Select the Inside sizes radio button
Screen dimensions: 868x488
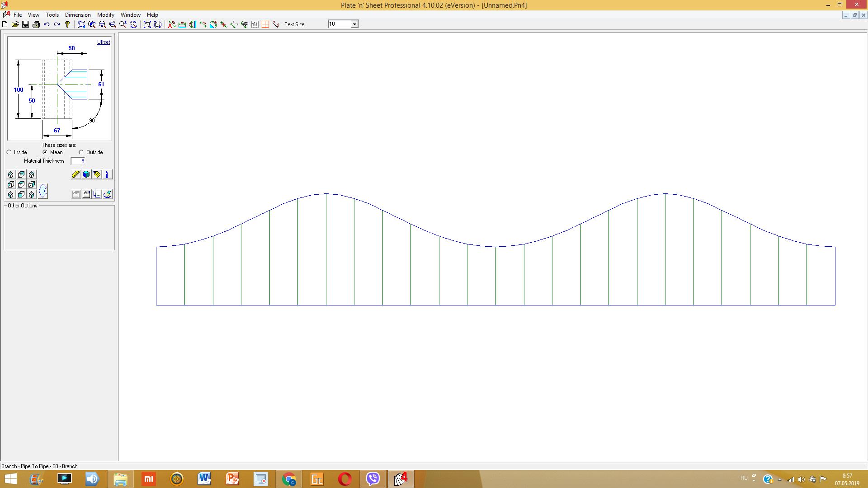pos(9,152)
